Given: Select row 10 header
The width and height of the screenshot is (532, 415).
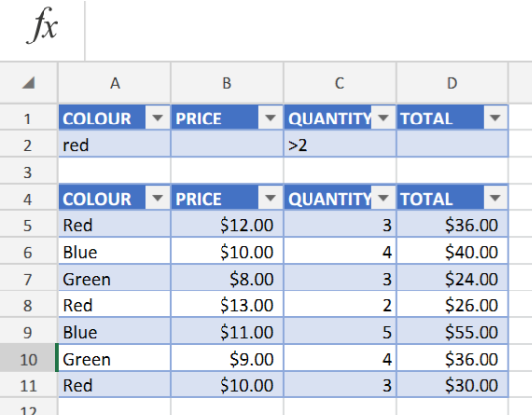Looking at the screenshot, I should point(29,359).
